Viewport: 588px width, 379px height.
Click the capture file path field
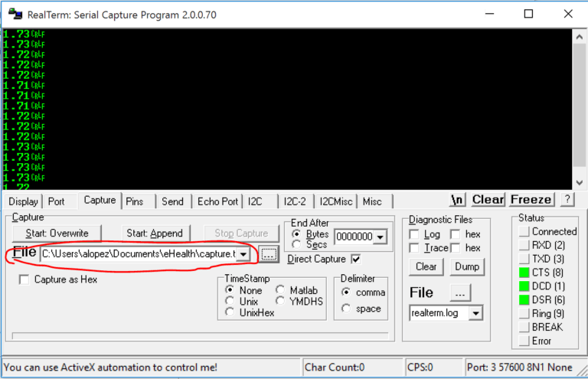click(x=139, y=253)
